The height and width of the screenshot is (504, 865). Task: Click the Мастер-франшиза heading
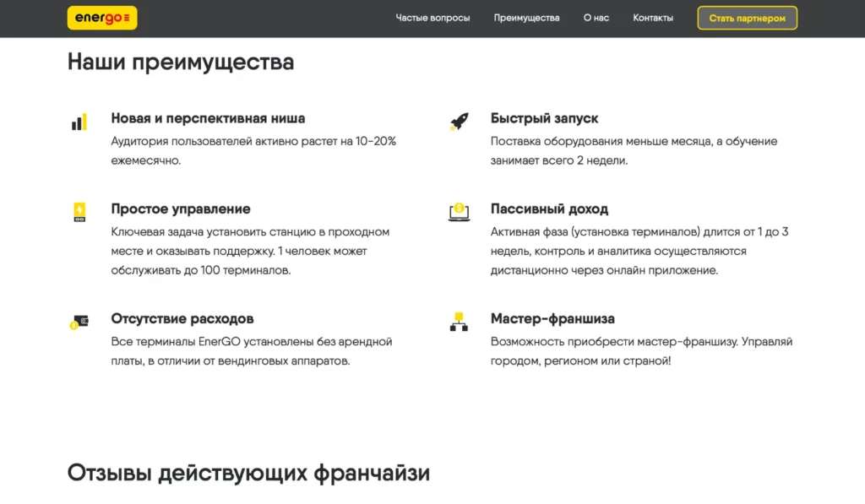(552, 318)
